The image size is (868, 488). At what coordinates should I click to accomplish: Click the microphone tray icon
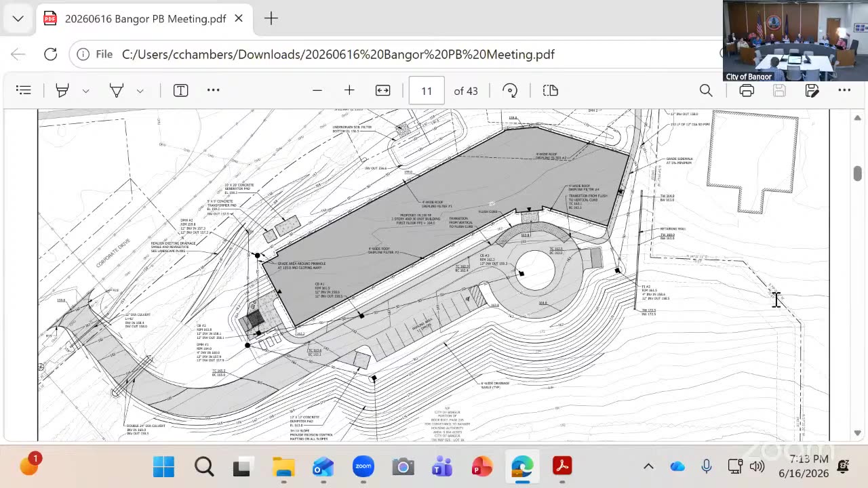pos(707,466)
